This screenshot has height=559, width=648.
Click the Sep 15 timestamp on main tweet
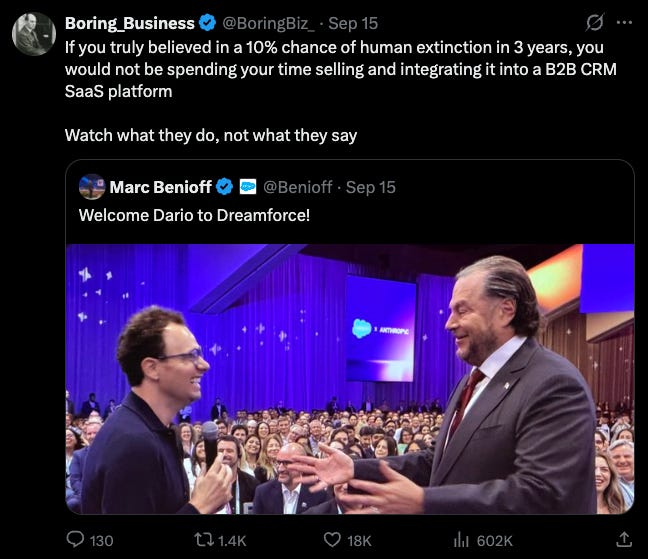click(x=353, y=23)
